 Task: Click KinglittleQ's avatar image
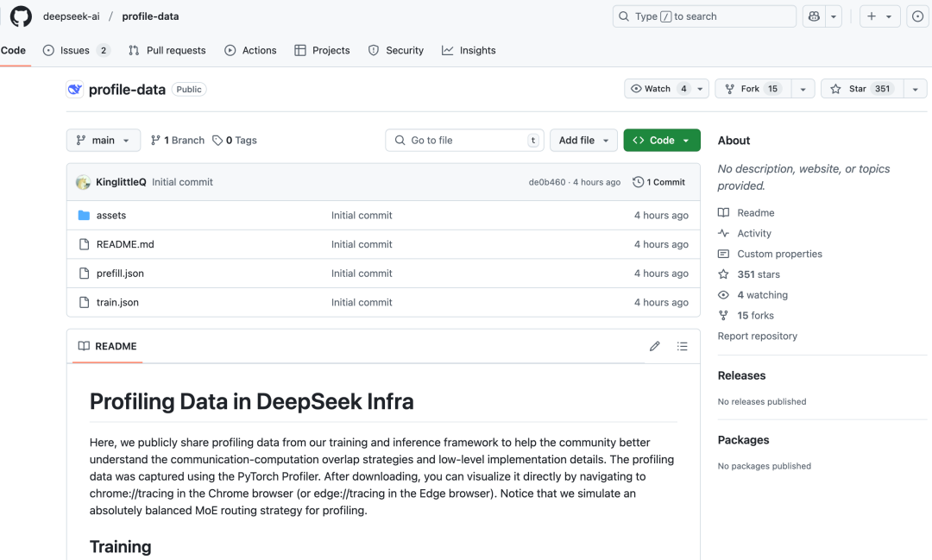click(83, 182)
